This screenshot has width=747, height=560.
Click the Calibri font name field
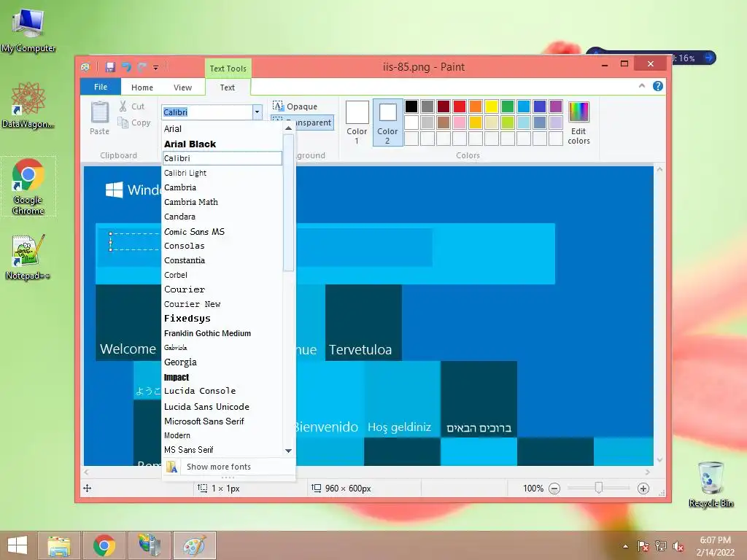click(x=206, y=112)
